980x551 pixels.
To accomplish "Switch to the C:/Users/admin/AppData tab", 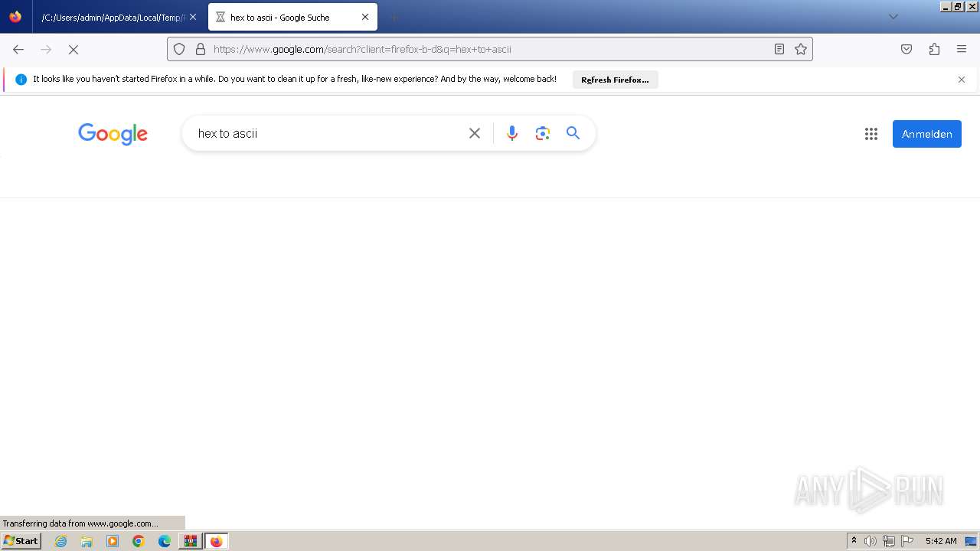I will coord(113,17).
